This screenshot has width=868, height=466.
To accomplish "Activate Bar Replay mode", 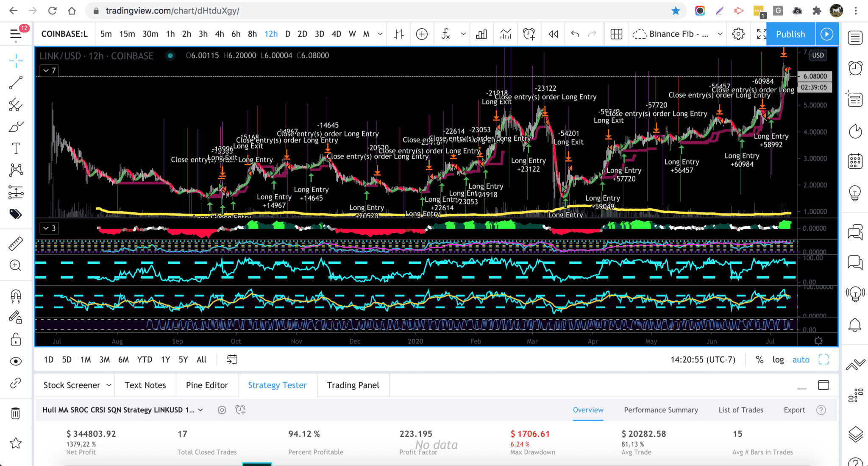I will point(553,34).
